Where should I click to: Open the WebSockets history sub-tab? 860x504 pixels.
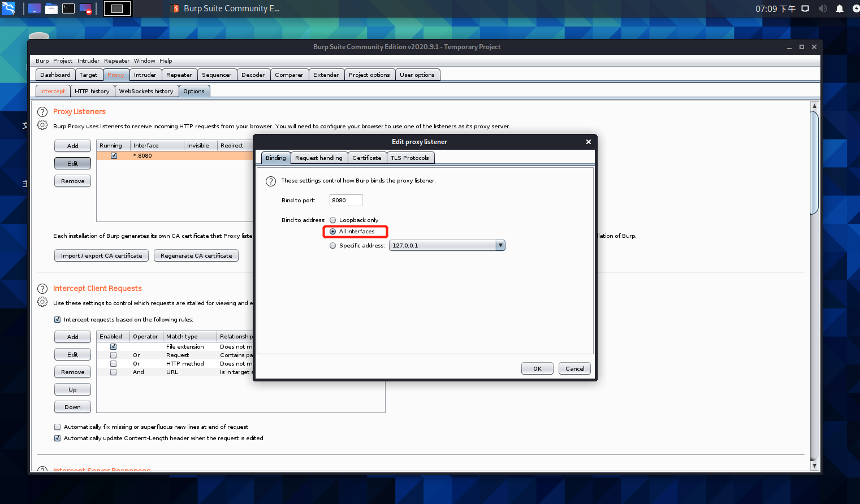(x=146, y=91)
